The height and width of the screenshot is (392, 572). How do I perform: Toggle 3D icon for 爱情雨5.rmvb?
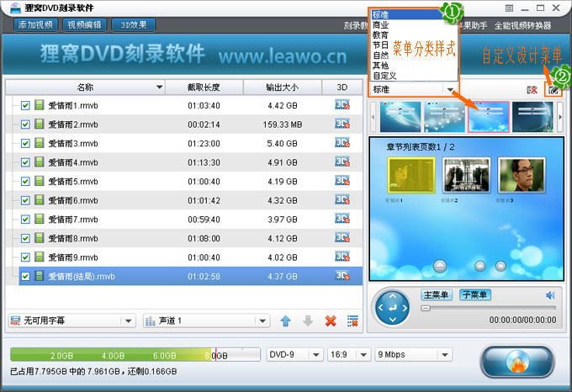point(342,181)
